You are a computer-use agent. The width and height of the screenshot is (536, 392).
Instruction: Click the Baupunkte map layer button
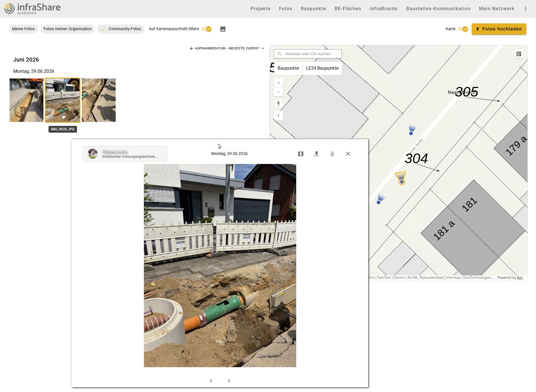tap(288, 68)
